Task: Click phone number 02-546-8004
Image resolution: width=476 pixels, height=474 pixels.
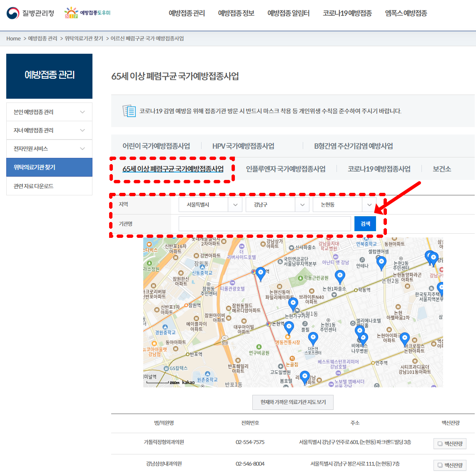Action: pos(250,464)
